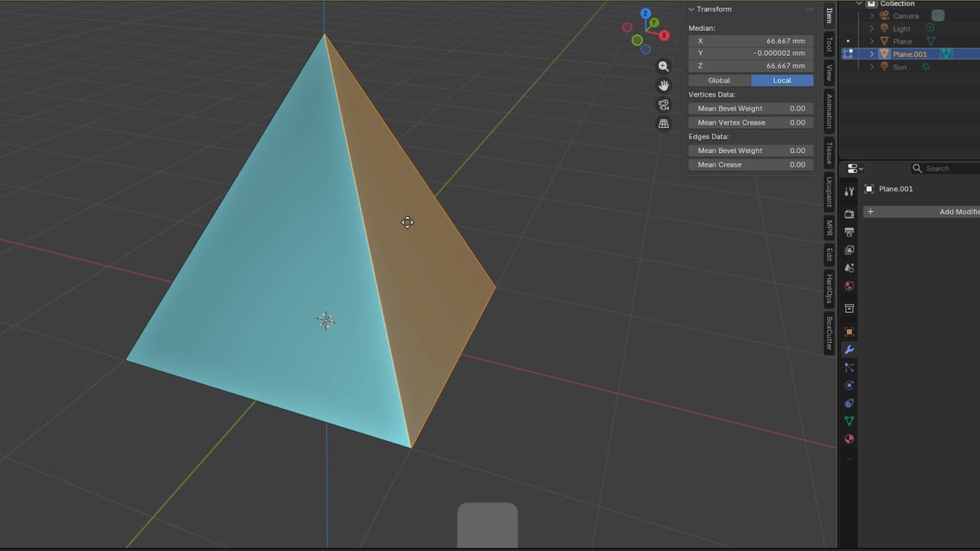
Task: Set transform space to Local
Action: tap(782, 80)
